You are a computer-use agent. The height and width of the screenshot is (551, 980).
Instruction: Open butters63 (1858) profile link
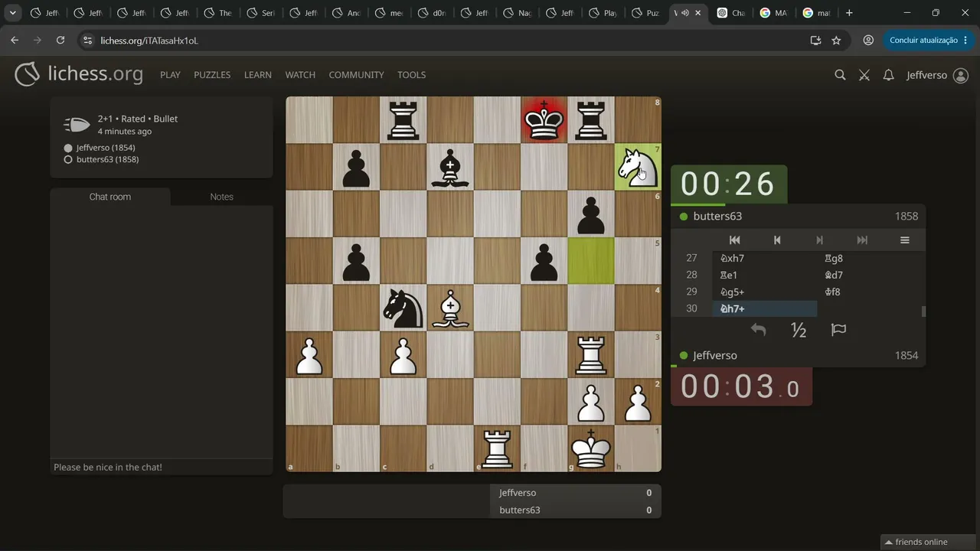click(107, 159)
